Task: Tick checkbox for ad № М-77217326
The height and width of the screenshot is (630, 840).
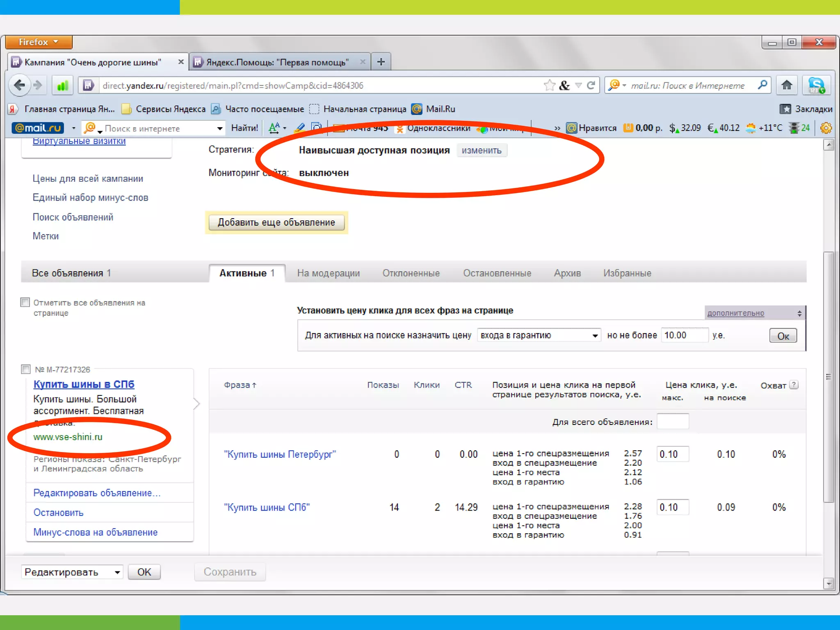Action: pyautogui.click(x=26, y=369)
